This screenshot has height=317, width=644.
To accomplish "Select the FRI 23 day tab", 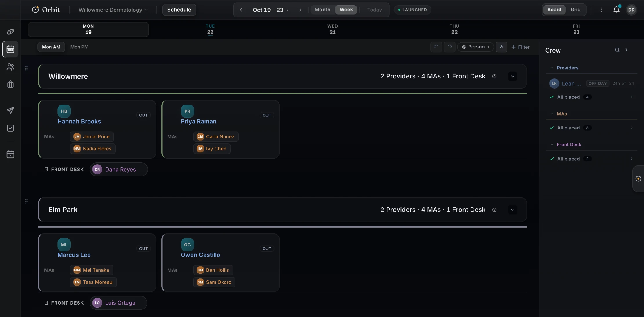I will 576,29.
